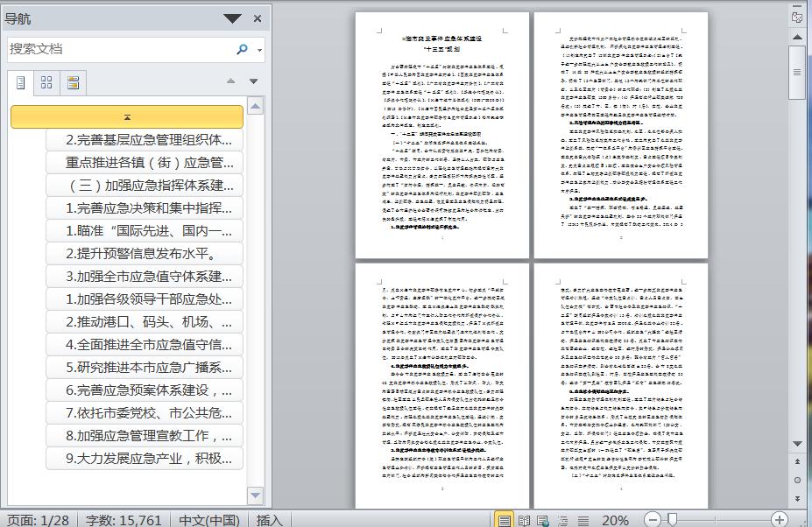Select Draft view icon
The image size is (812, 527).
(583, 519)
